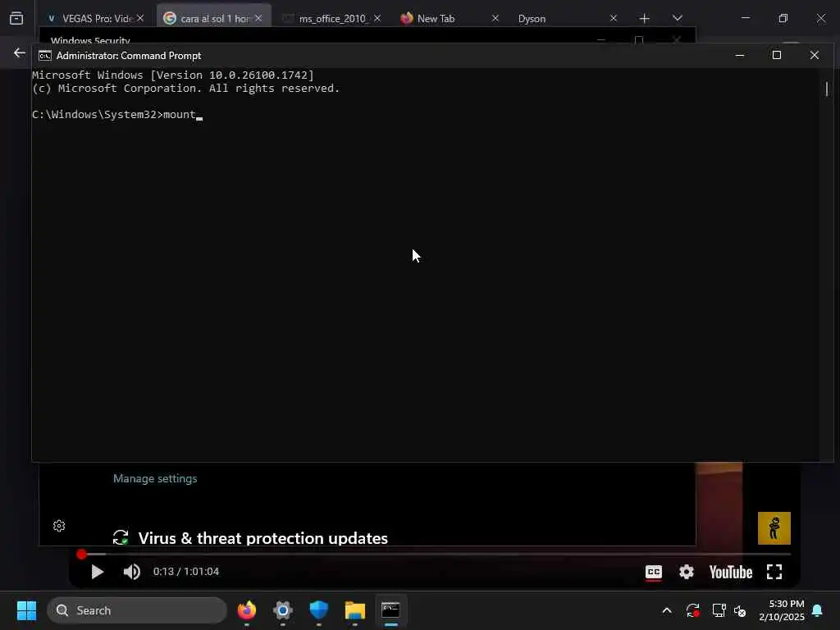Click the Virus & threat protection updates refresh icon

pyautogui.click(x=121, y=537)
